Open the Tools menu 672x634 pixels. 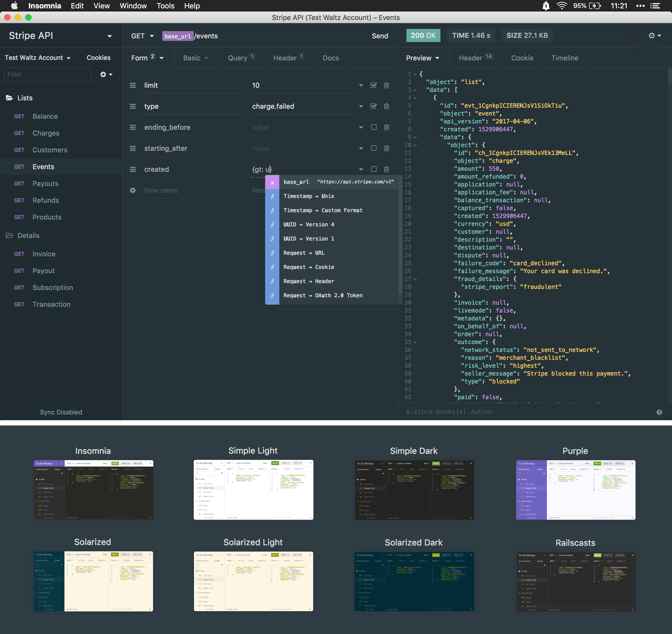pyautogui.click(x=165, y=6)
